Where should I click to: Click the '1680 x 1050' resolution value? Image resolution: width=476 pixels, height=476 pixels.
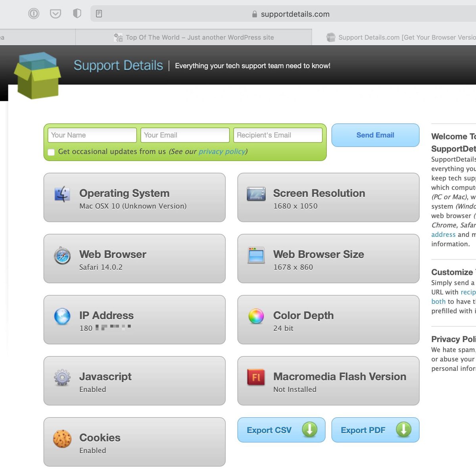pyautogui.click(x=296, y=206)
